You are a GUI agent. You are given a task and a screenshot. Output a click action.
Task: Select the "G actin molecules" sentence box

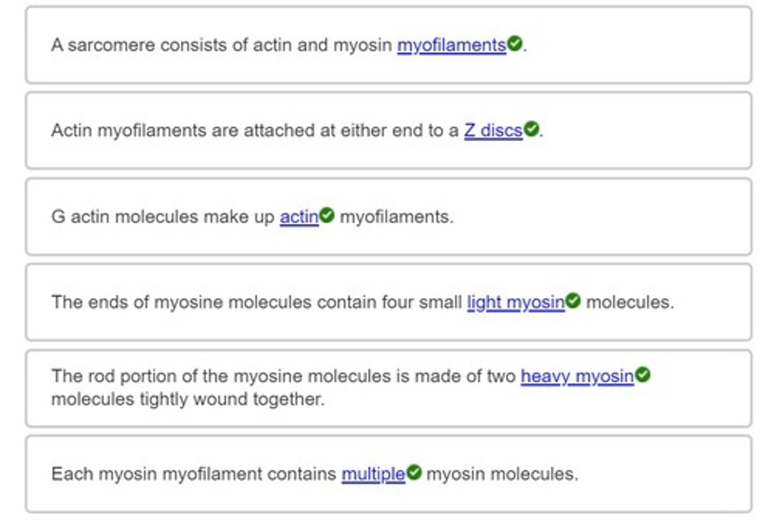(x=591, y=217)
